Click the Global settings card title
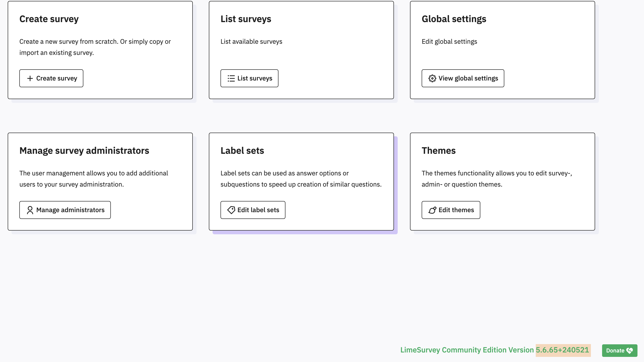This screenshot has height=362, width=644. tap(454, 19)
